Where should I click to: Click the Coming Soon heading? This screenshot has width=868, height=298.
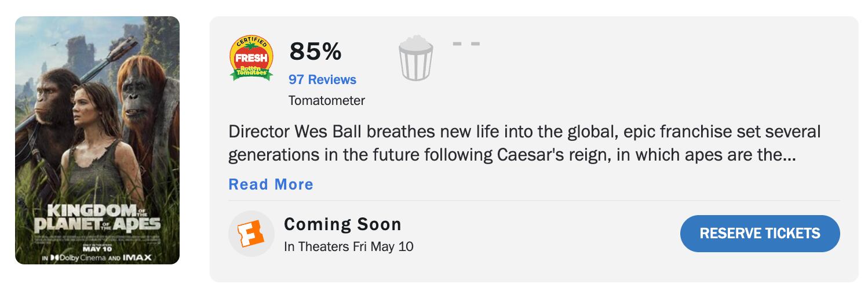point(342,224)
